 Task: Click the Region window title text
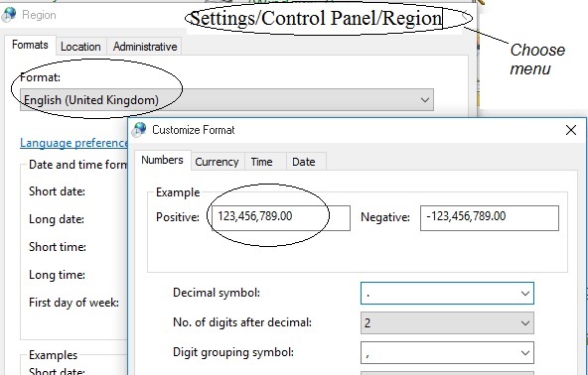[39, 15]
